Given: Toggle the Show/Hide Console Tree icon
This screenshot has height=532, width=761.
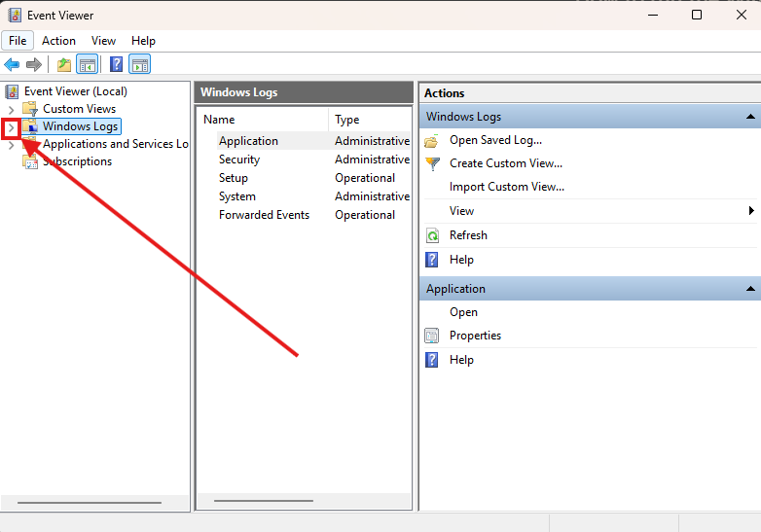Looking at the screenshot, I should tap(88, 64).
